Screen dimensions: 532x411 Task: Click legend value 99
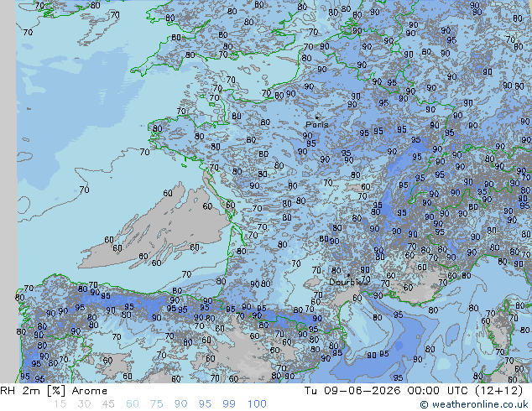click(229, 404)
